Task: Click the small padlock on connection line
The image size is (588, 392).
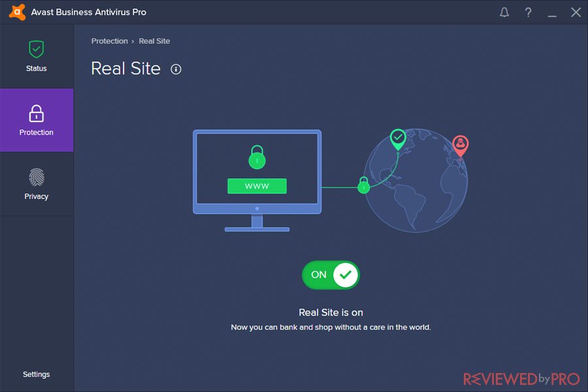Action: coord(363,185)
